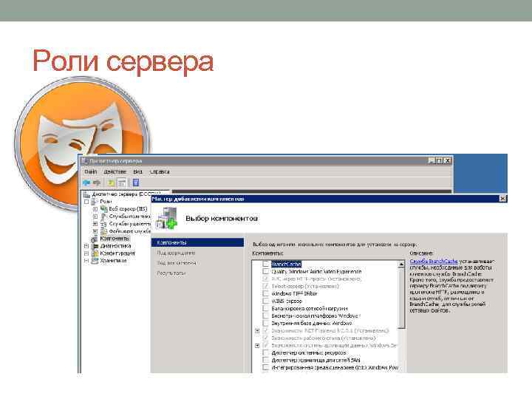The height and width of the screenshot is (399, 532).
Task: Select Конфигурация in the Server Manager tree
Action: 117,253
